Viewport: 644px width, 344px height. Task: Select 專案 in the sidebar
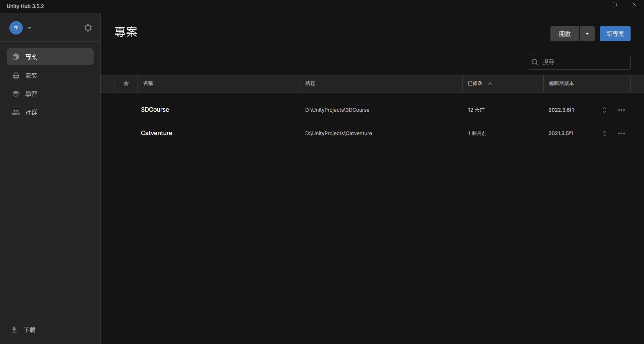(50, 57)
